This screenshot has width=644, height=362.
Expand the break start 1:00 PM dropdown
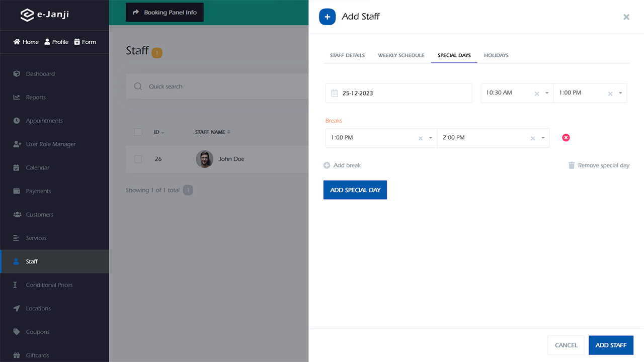click(431, 138)
